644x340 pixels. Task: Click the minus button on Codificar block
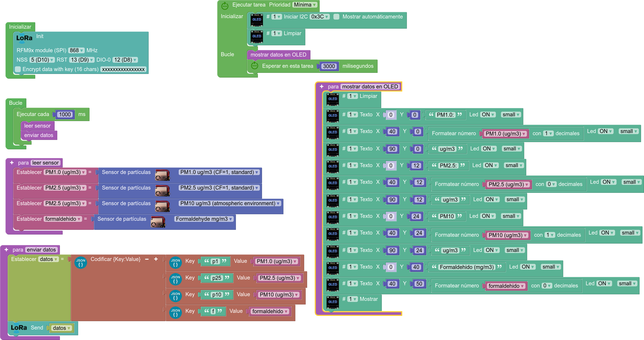[147, 259]
